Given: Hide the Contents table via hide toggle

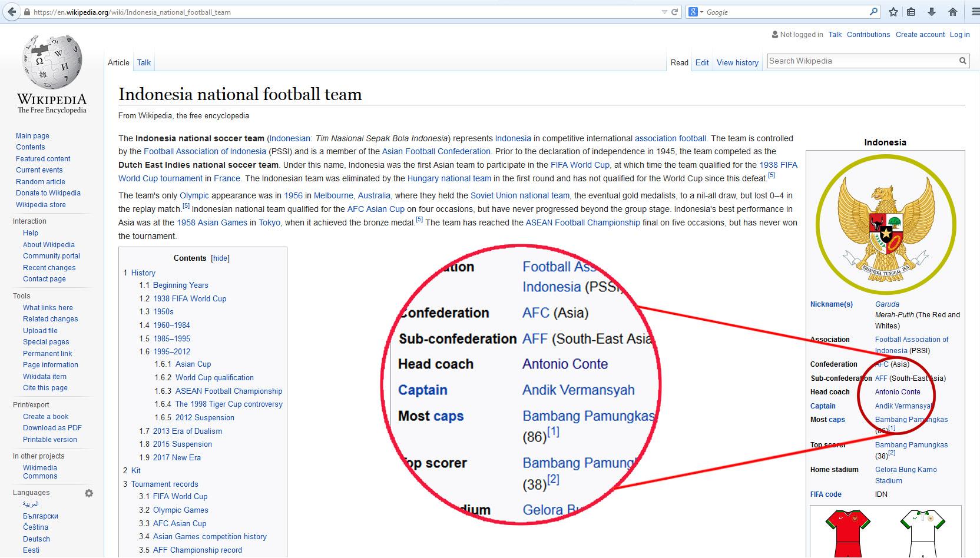Looking at the screenshot, I should pyautogui.click(x=220, y=258).
